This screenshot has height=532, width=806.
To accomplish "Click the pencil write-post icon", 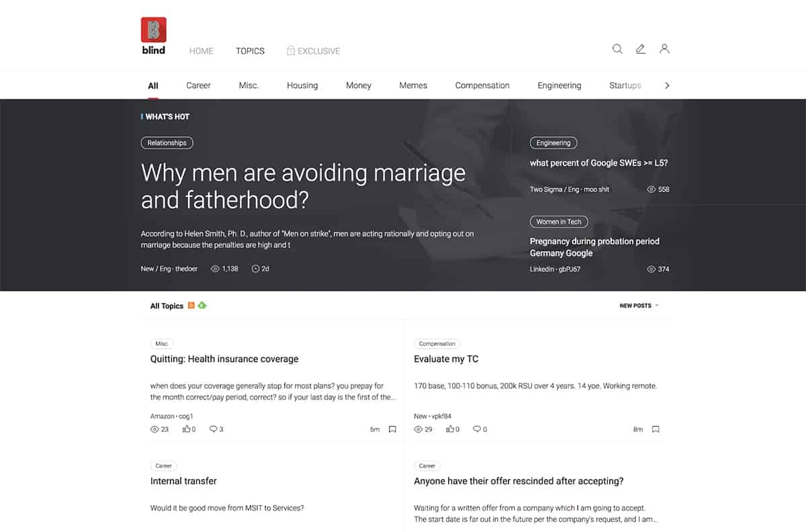I will [x=641, y=49].
